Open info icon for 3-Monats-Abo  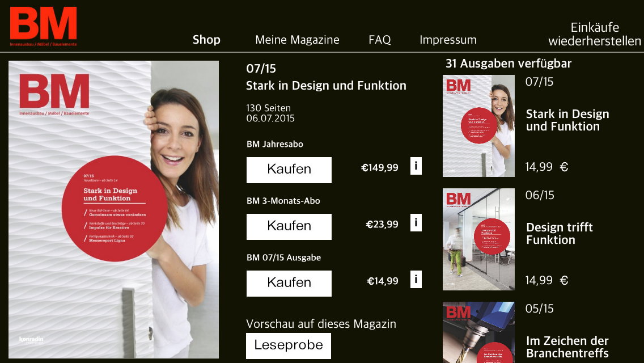pyautogui.click(x=416, y=223)
